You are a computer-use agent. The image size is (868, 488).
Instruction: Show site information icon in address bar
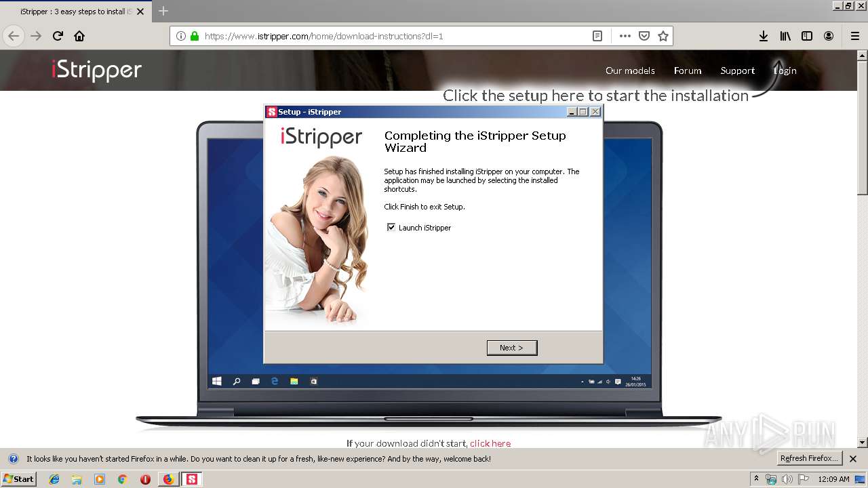(181, 36)
